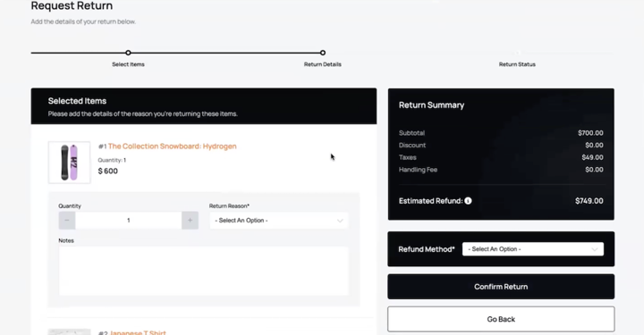Click the quantity number field
This screenshot has height=335, width=644.
[129, 221]
